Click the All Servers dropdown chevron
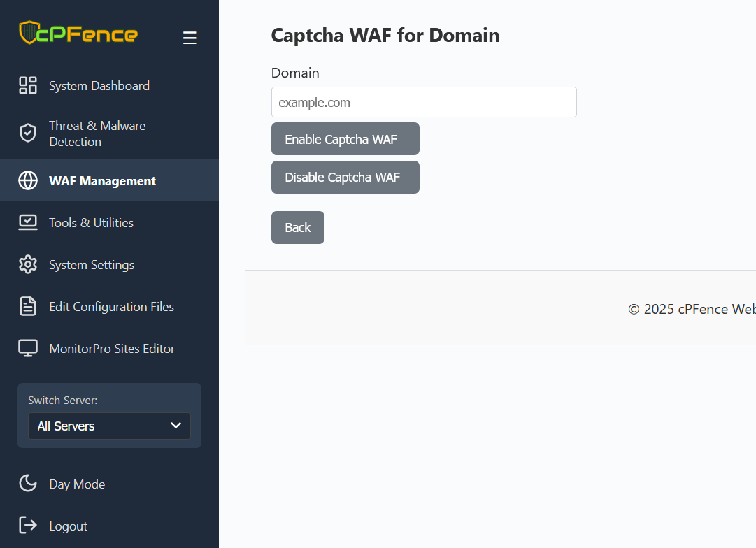Image resolution: width=756 pixels, height=548 pixels. coord(176,426)
